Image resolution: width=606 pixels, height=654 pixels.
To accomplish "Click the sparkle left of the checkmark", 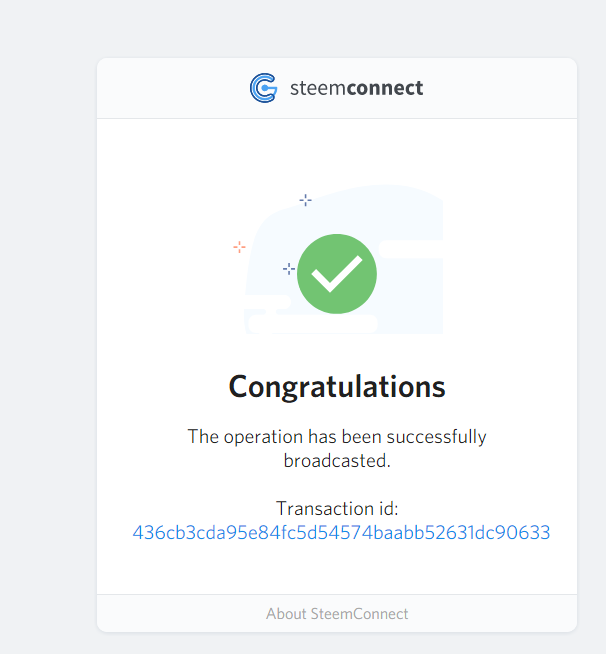I will (289, 269).
